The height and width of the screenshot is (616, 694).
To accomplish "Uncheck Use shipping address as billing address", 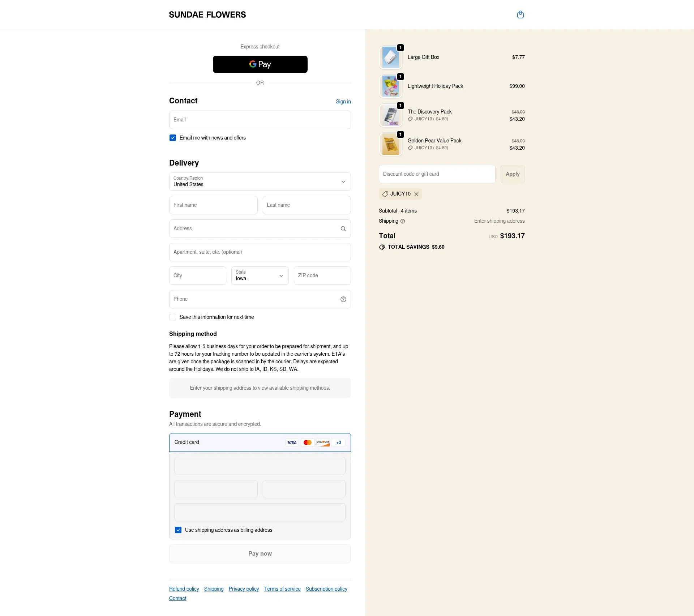I will click(178, 530).
